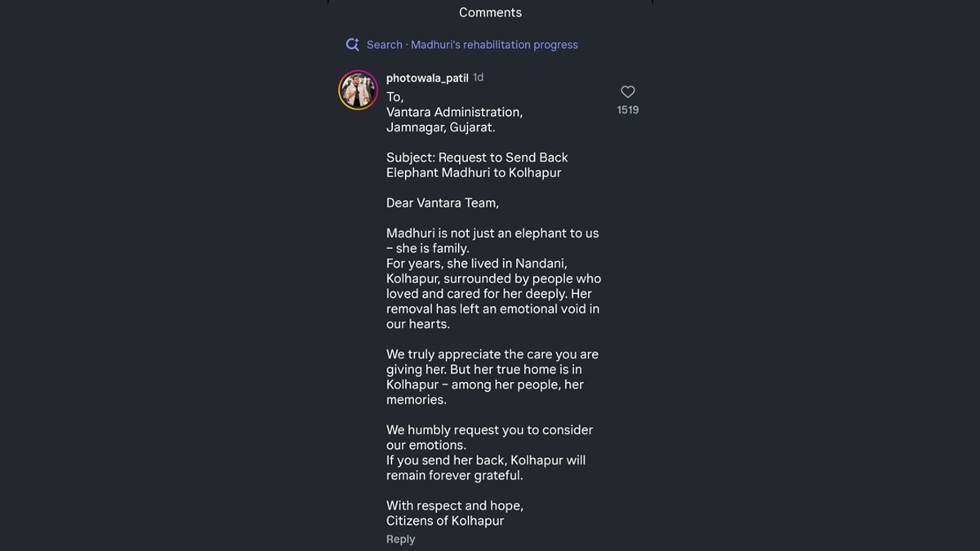The width and height of the screenshot is (980, 551).
Task: Click the "Madhuri is not just an elephant" sentence
Action: tap(492, 233)
